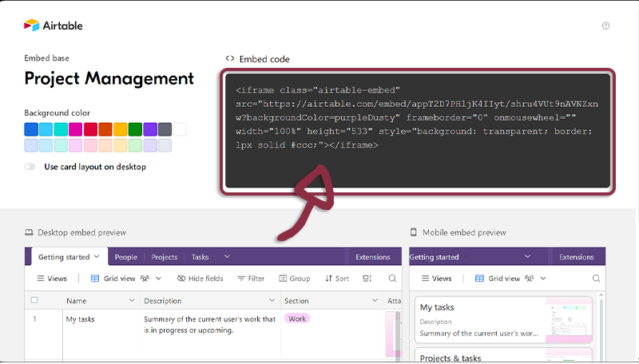Toggle Use card layout on desktop
This screenshot has height=364, width=639.
tap(30, 167)
